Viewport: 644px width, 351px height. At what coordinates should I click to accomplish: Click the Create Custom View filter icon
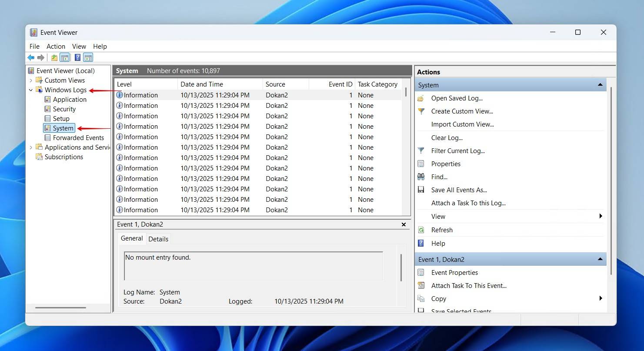pyautogui.click(x=420, y=111)
